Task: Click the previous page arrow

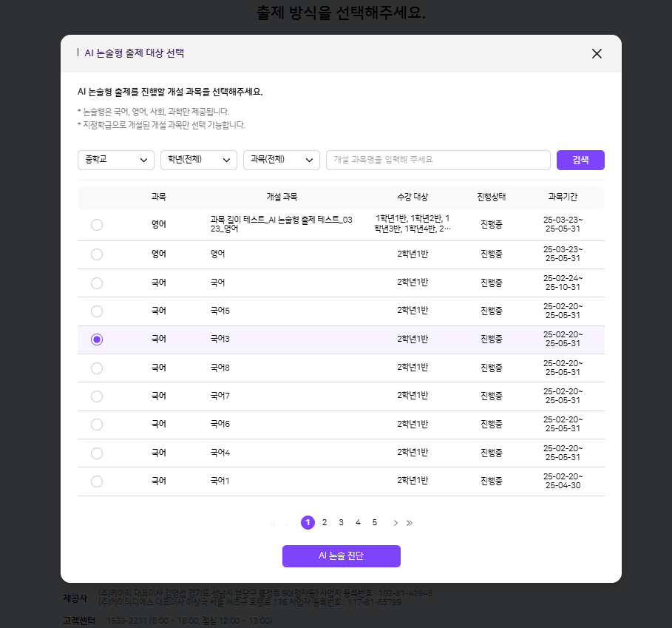Action: pyautogui.click(x=287, y=523)
